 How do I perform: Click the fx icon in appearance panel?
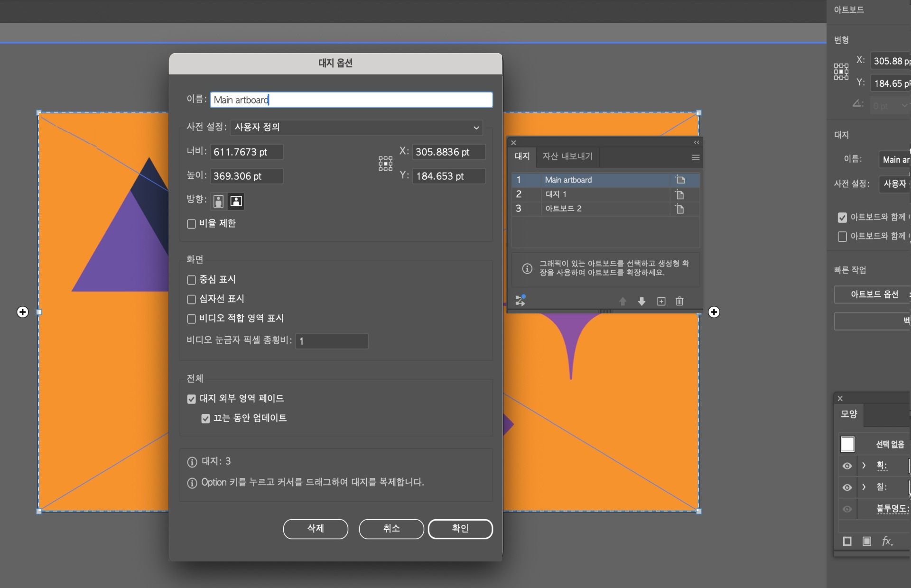point(887,541)
